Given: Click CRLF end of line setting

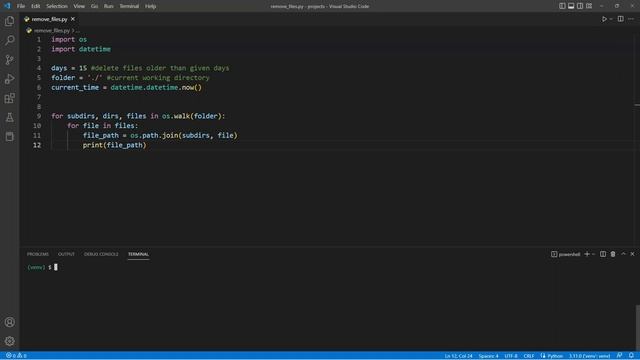Looking at the screenshot, I should [529, 356].
